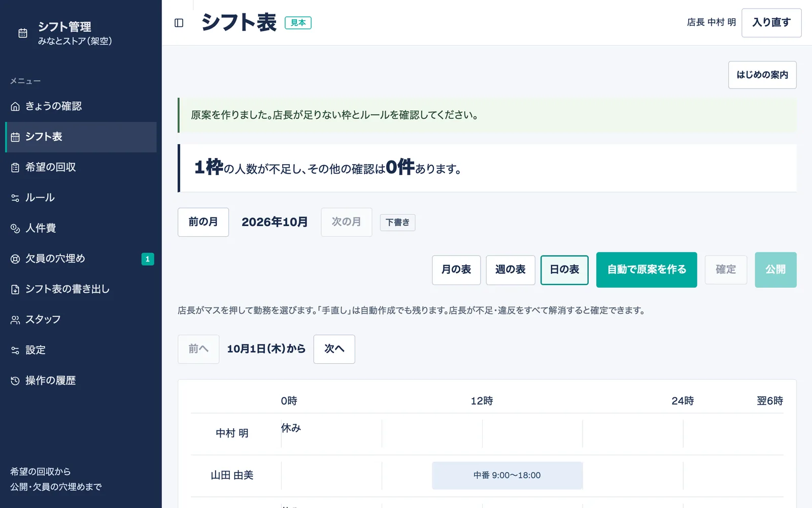Image resolution: width=812 pixels, height=508 pixels.
Task: Click the 公開 button
Action: [x=775, y=270]
